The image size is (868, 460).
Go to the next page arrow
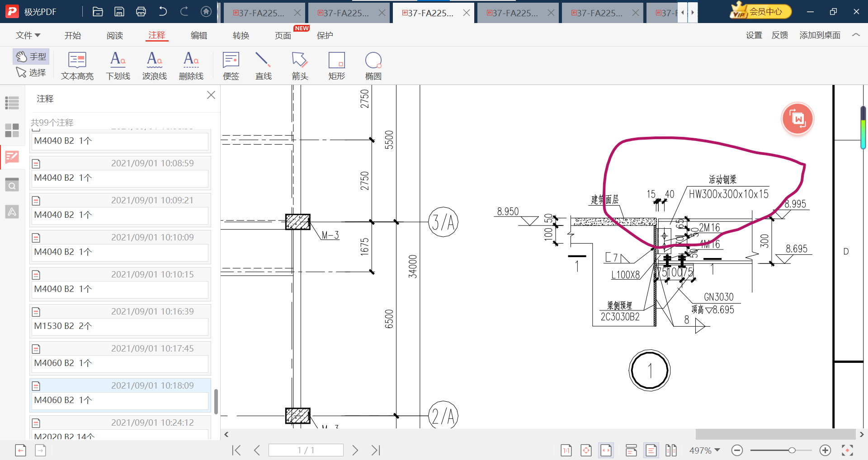pos(355,450)
